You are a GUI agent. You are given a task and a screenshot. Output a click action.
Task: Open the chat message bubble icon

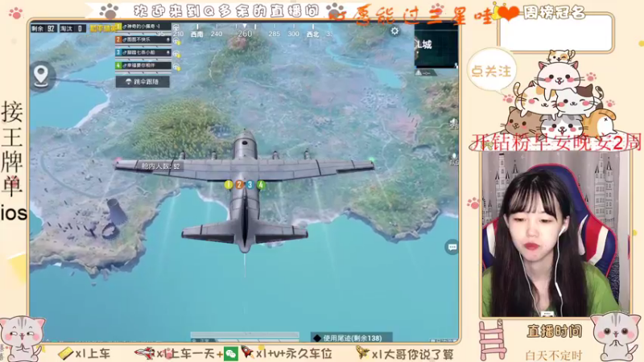(452, 247)
